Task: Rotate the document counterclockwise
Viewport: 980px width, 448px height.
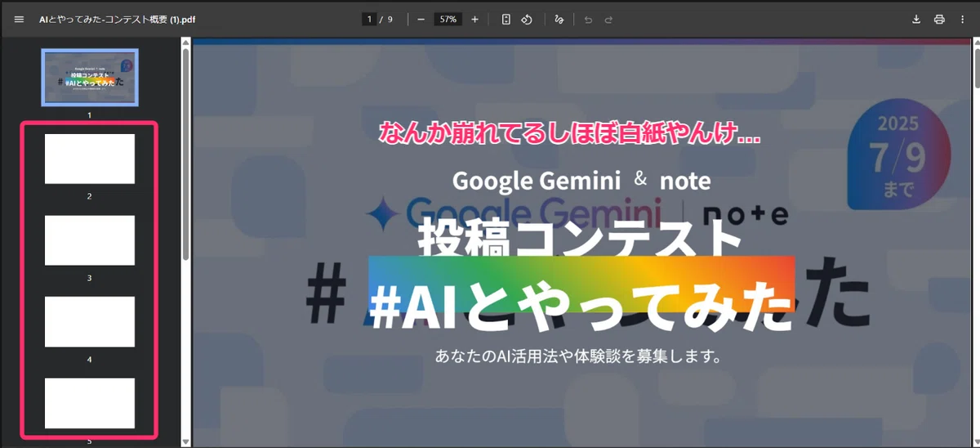Action: 527,19
